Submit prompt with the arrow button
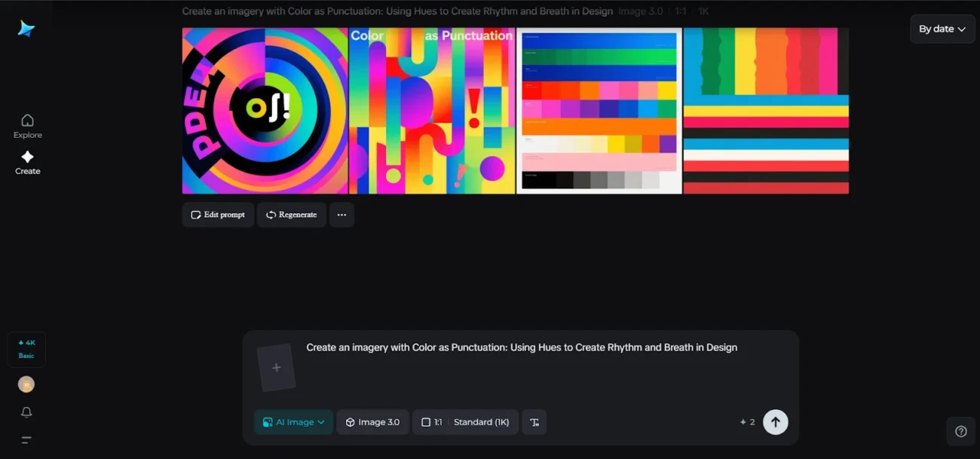980x459 pixels. pos(775,422)
